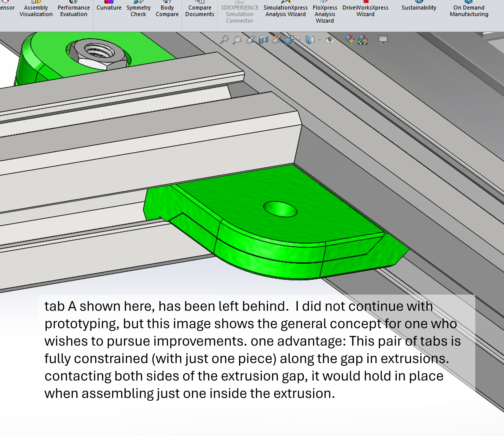
Task: Select the Zoom to Area tool
Action: pos(237,39)
